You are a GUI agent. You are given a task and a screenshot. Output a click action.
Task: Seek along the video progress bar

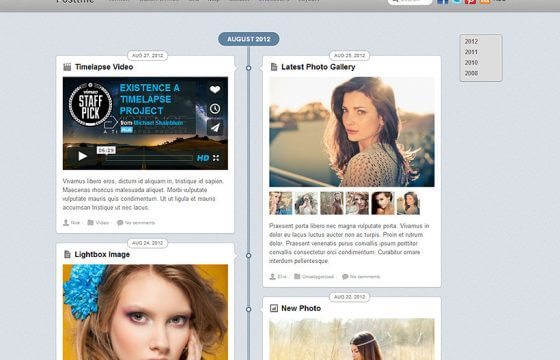pyautogui.click(x=149, y=158)
